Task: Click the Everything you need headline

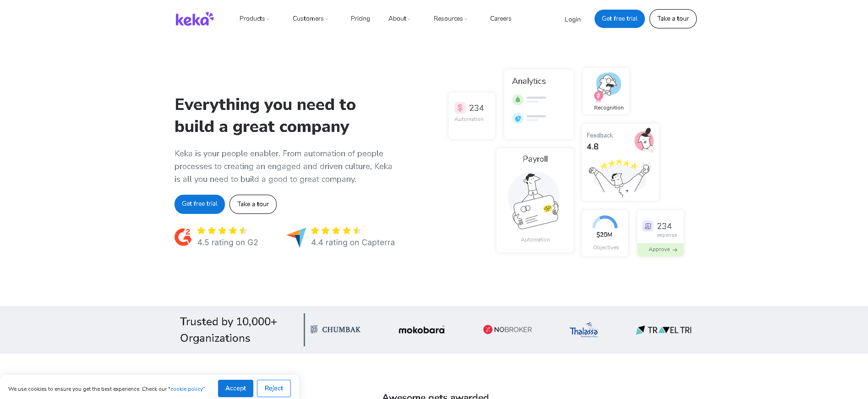Action: 265,115
